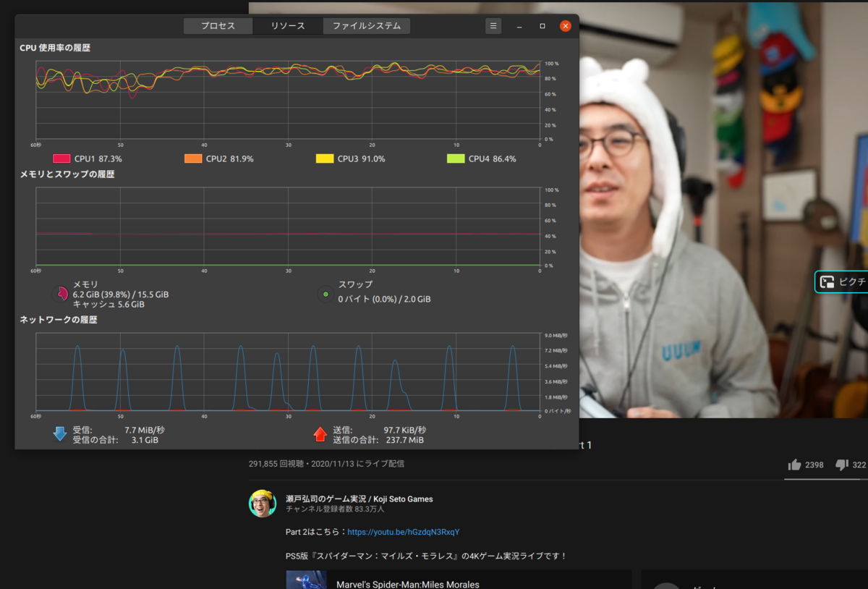Click the memory pie chart icon
Viewport: 868px width, 589px height.
coord(59,294)
